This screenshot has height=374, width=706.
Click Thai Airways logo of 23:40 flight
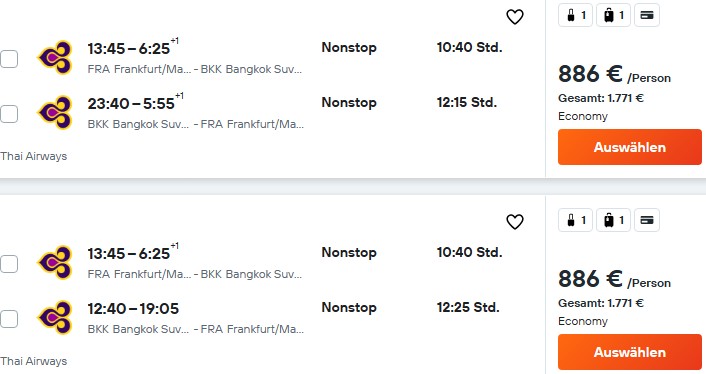pyautogui.click(x=55, y=113)
